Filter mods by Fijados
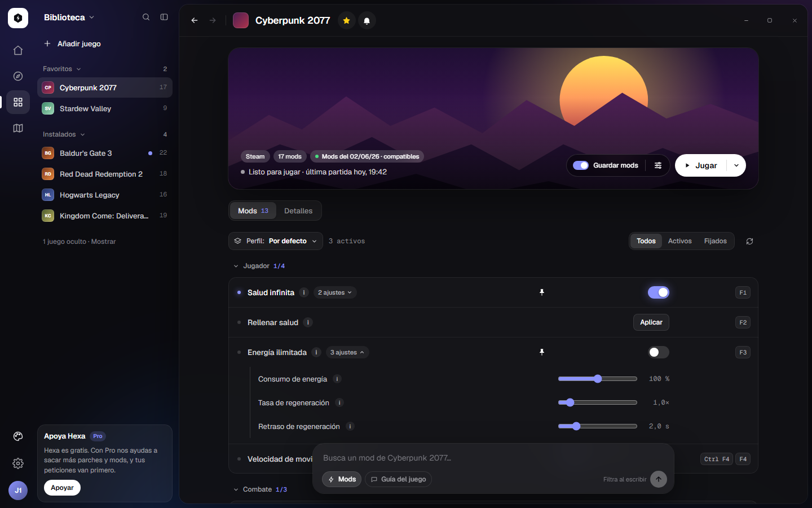The height and width of the screenshot is (508, 812). 716,241
